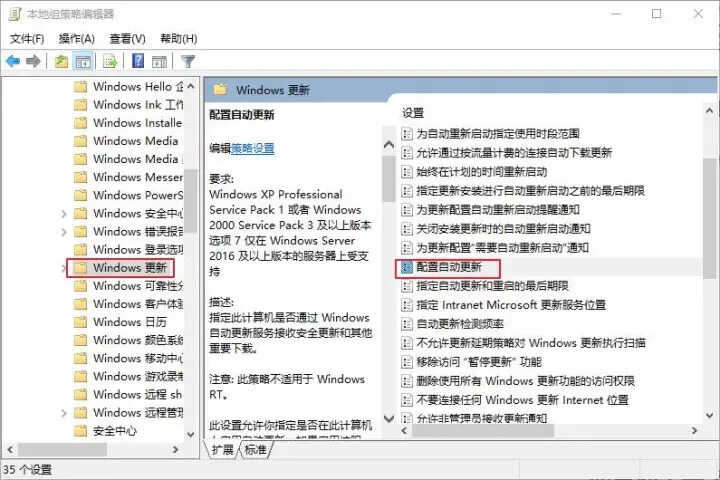Image resolution: width=720 pixels, height=480 pixels.
Task: Select 为自动重新启动指定使用时段范围 setting
Action: point(498,134)
